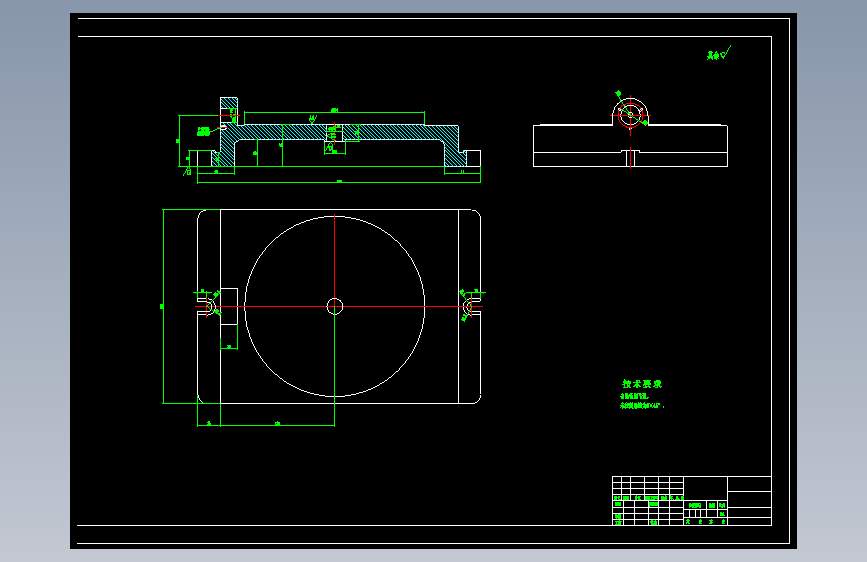Screen dimensions: 867x562
Task: Click the red-crosshair boss circle in the side view
Action: [x=630, y=115]
